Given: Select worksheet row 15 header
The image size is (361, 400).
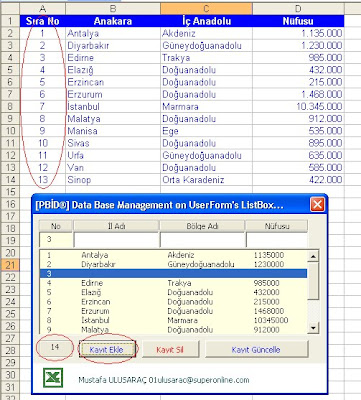Looking at the screenshot, I should tap(10, 192).
